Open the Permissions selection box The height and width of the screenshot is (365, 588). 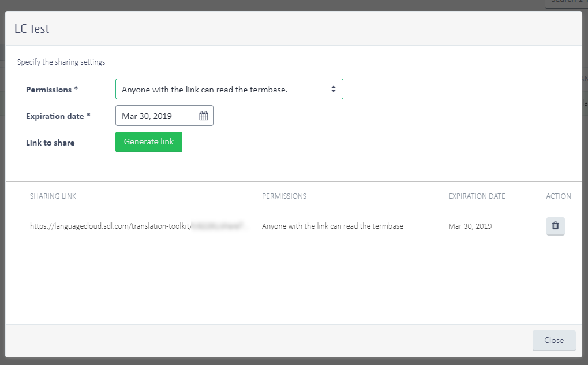pyautogui.click(x=229, y=89)
